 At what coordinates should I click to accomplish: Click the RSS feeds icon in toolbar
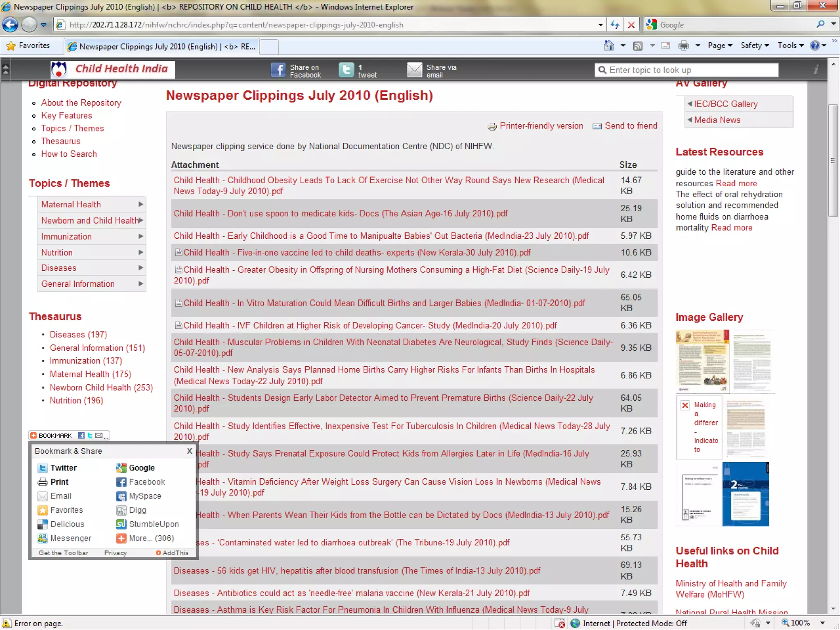click(x=638, y=46)
